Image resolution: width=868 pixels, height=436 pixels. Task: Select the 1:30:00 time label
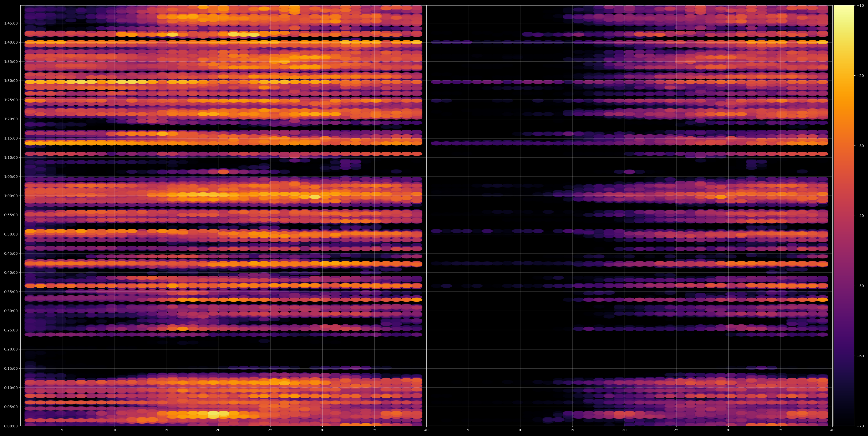click(11, 81)
